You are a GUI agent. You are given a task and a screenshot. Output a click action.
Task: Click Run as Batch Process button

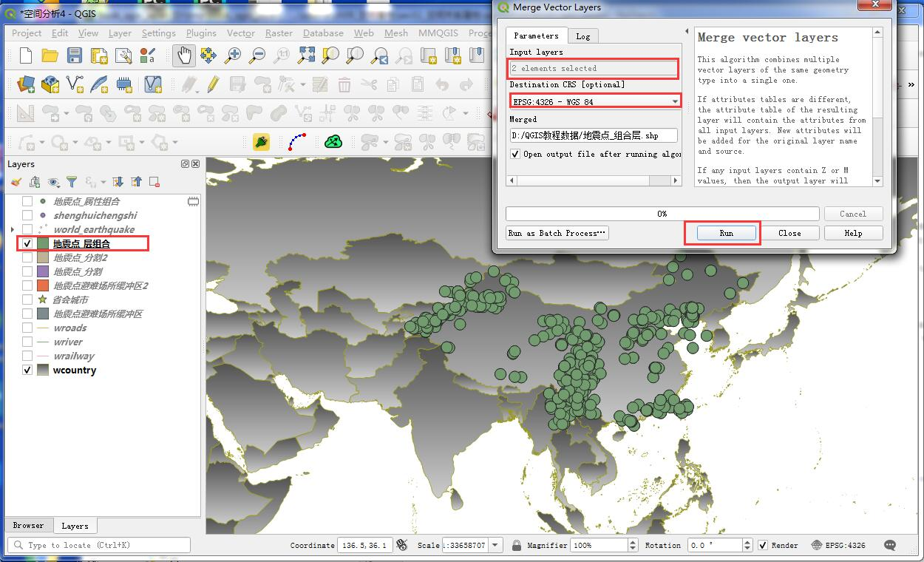(557, 233)
